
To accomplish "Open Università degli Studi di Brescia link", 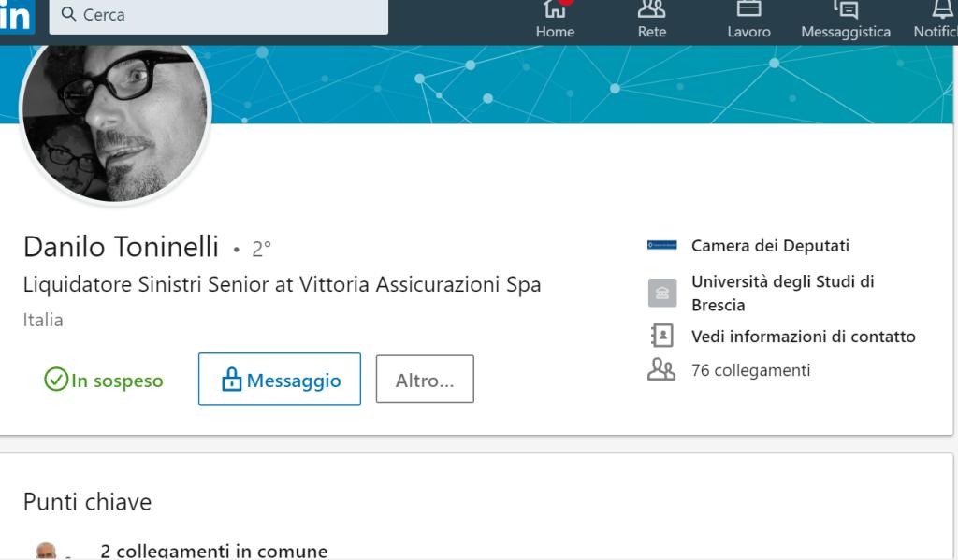I will (783, 294).
